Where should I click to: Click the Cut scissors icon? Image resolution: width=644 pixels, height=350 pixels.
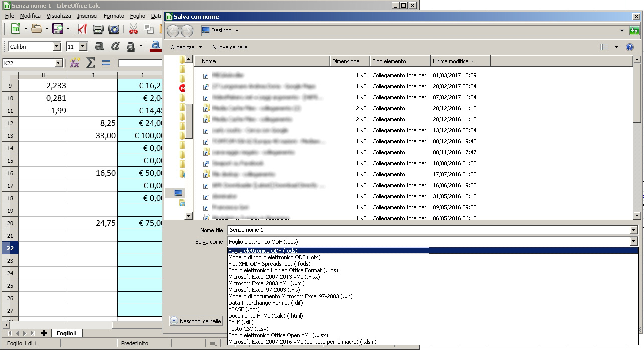(x=133, y=29)
